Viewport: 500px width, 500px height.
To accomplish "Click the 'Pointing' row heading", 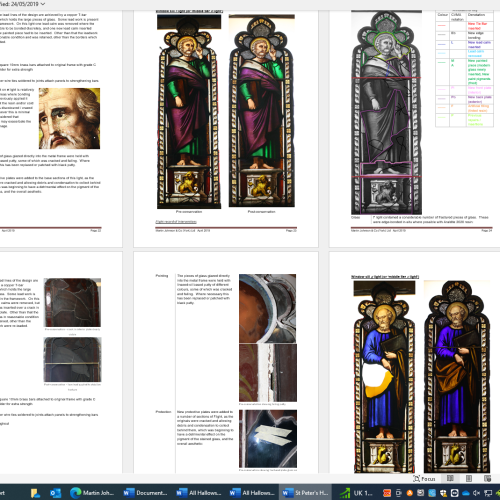I will [162, 276].
